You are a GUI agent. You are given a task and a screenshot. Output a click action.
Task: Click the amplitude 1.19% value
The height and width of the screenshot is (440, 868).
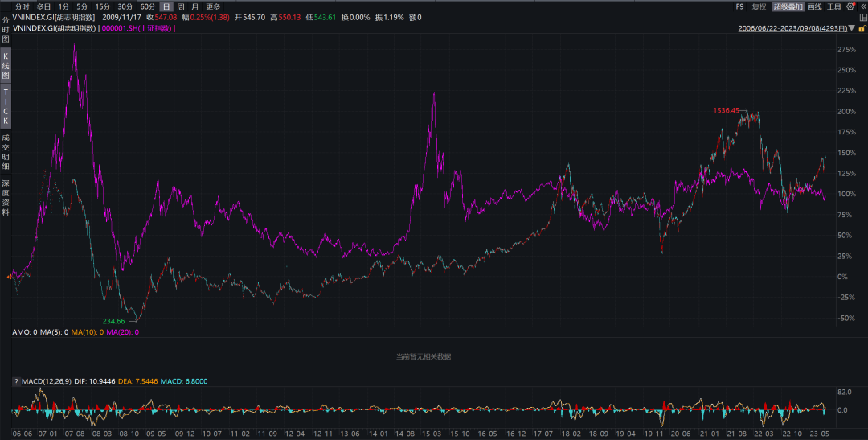click(392, 17)
